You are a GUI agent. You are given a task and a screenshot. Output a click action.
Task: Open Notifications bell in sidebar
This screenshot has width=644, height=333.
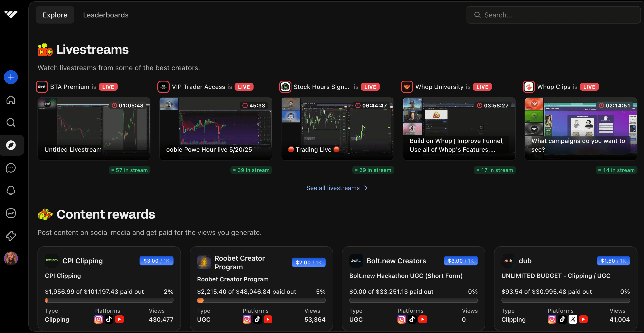[10, 190]
